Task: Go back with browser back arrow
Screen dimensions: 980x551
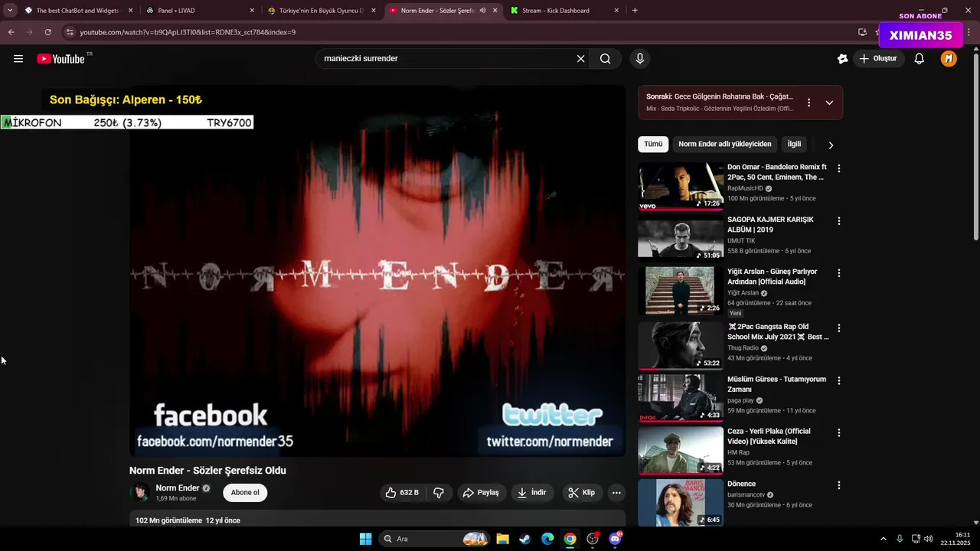Action: click(11, 32)
